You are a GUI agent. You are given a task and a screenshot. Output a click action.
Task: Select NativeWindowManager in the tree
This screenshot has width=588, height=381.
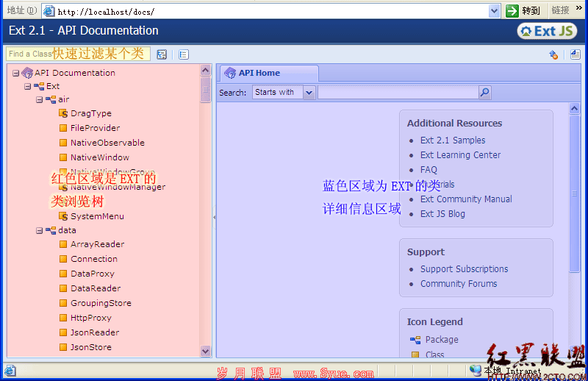118,187
